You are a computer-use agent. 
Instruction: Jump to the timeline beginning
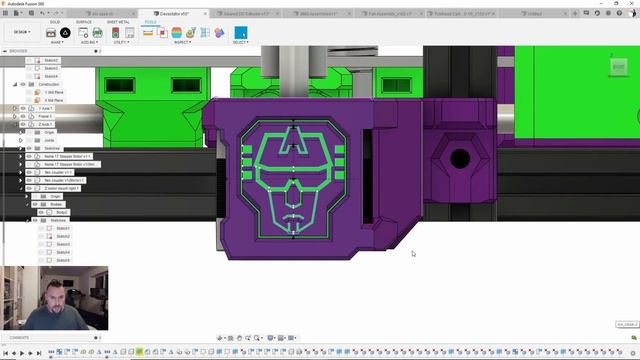click(6, 353)
